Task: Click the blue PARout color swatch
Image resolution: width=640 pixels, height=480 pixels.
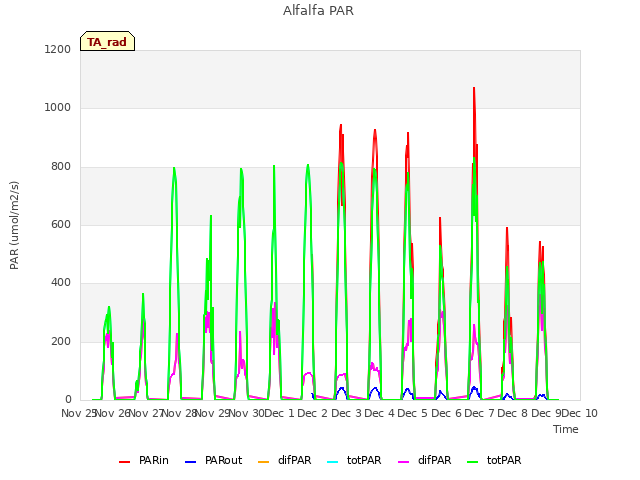Action: pos(191,462)
